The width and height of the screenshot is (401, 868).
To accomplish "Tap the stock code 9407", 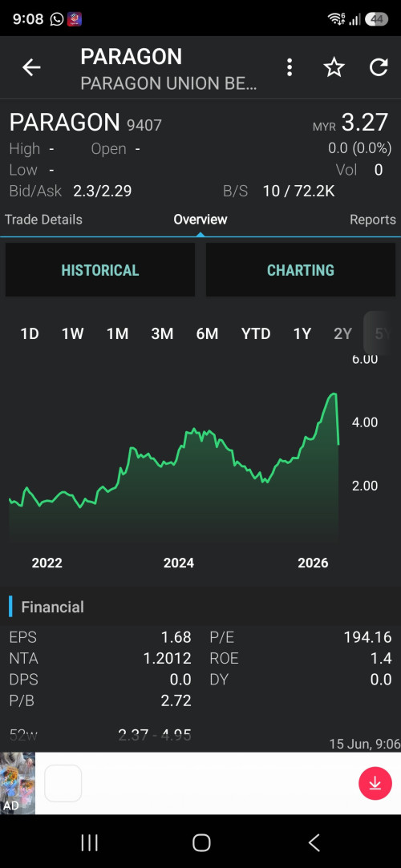I will 144,126.
